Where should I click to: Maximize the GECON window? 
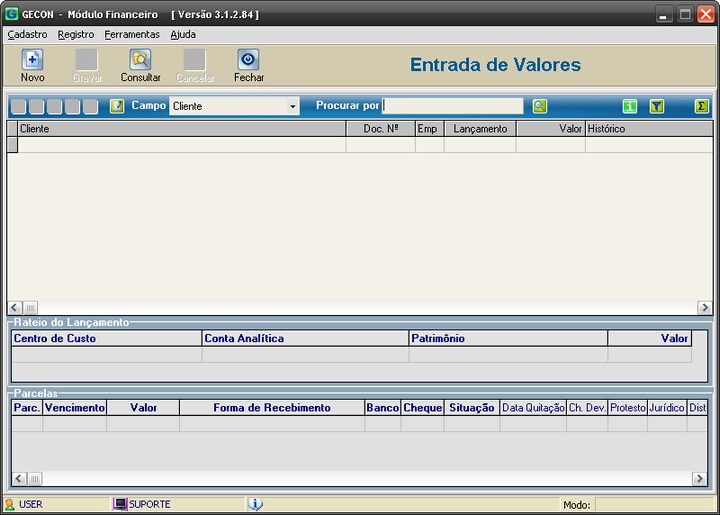pos(685,15)
